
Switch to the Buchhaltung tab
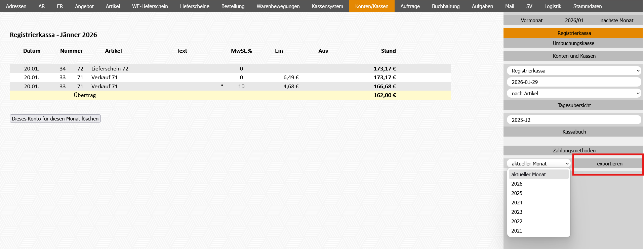pos(445,6)
